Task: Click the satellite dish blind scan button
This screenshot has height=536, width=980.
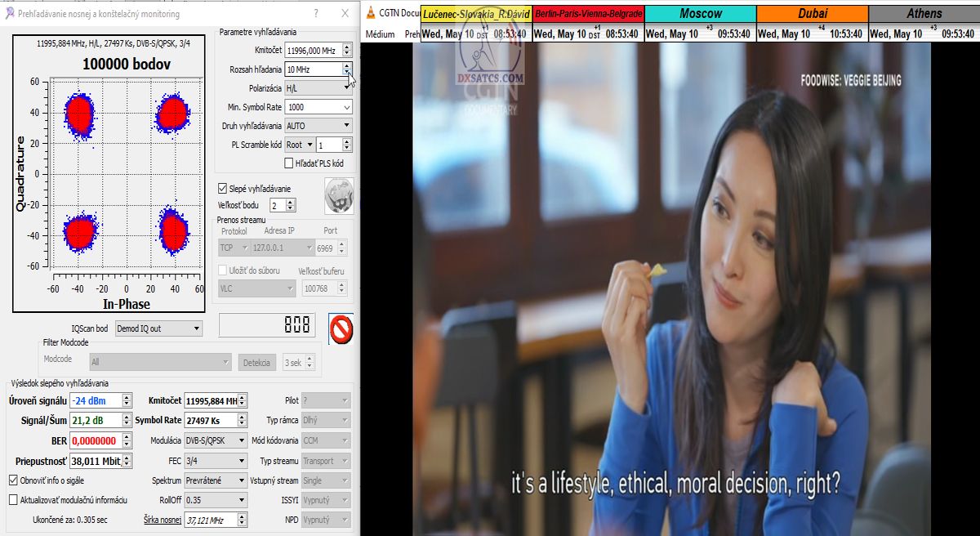Action: pos(338,194)
